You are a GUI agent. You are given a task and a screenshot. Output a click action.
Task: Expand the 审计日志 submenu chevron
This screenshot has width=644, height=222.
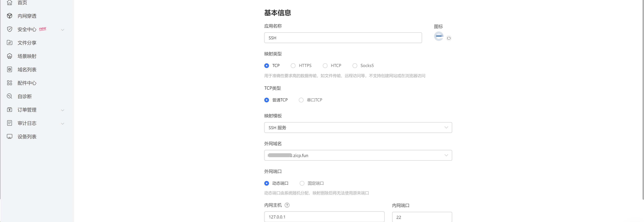point(62,124)
